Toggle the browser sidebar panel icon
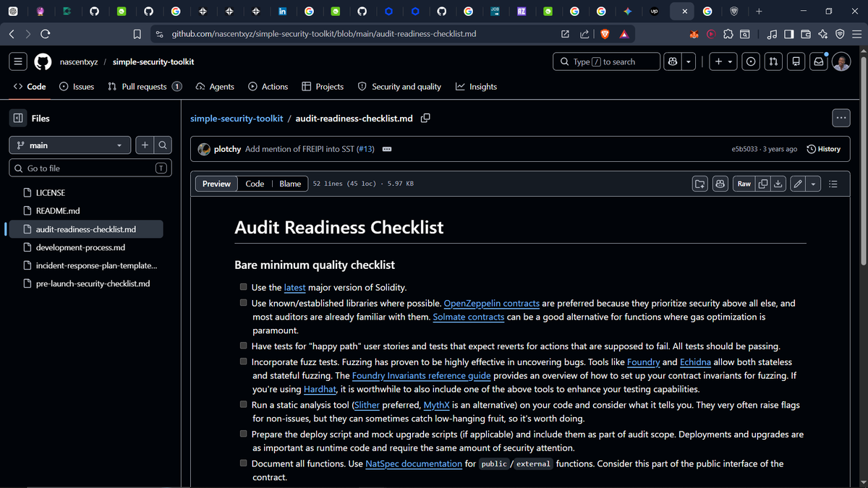Screen dimensions: 868x488 (789, 34)
